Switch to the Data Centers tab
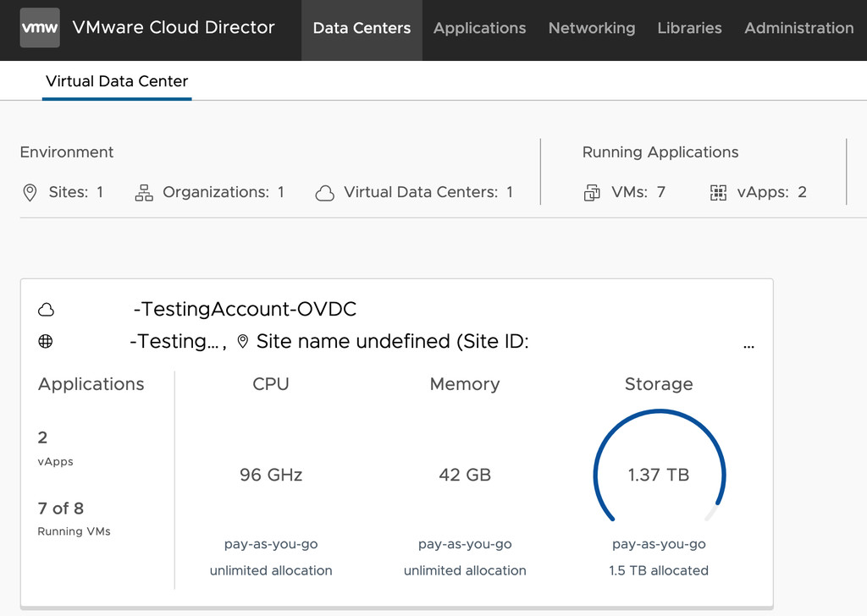The height and width of the screenshot is (616, 867). 362,28
